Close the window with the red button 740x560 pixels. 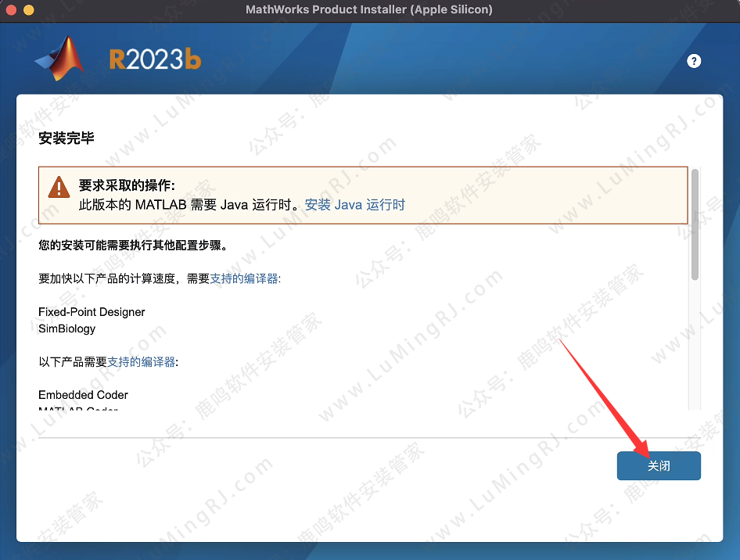[12, 10]
